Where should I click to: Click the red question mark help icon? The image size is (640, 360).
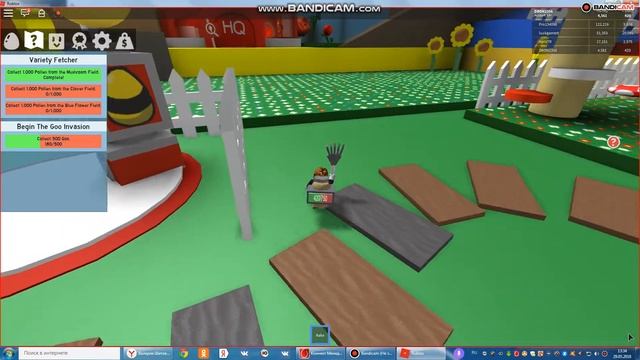point(613,142)
